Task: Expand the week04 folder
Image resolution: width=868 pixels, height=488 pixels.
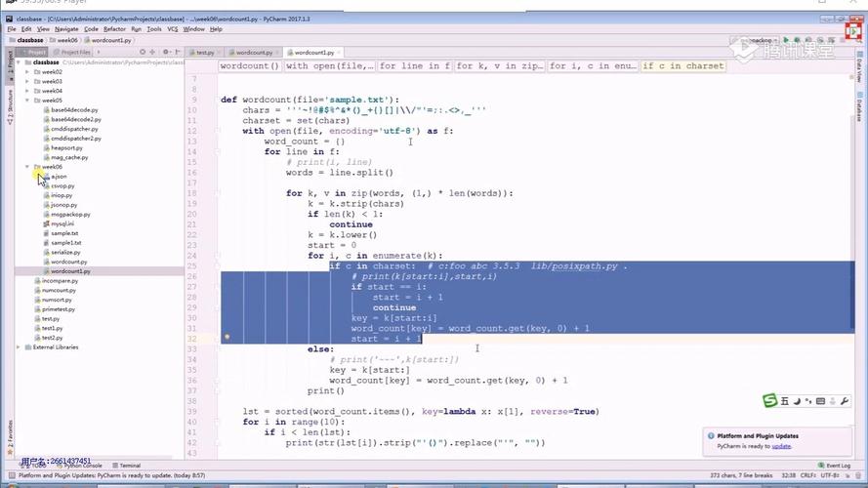Action: point(27,91)
